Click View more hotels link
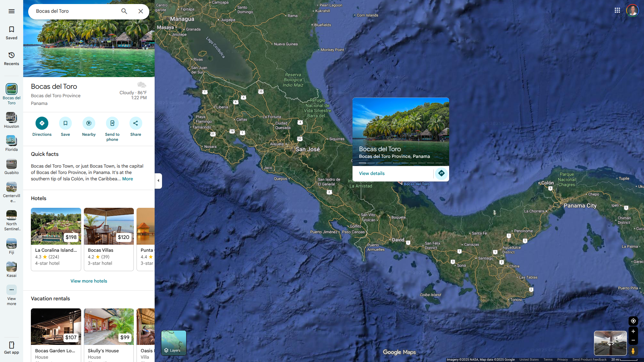 pyautogui.click(x=89, y=281)
